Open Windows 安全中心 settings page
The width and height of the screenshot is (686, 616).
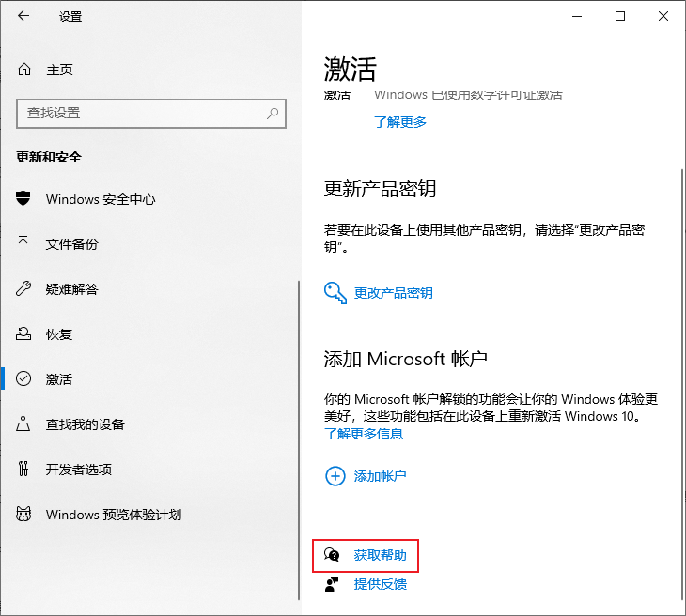tap(101, 199)
